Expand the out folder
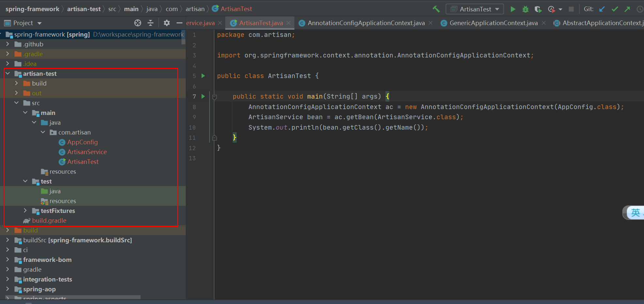This screenshot has width=644, height=304. coord(16,93)
